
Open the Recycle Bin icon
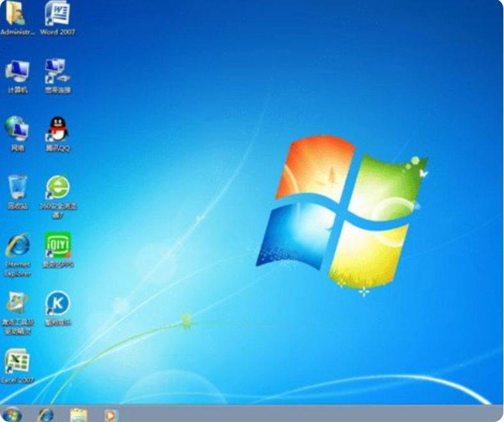coord(17,187)
